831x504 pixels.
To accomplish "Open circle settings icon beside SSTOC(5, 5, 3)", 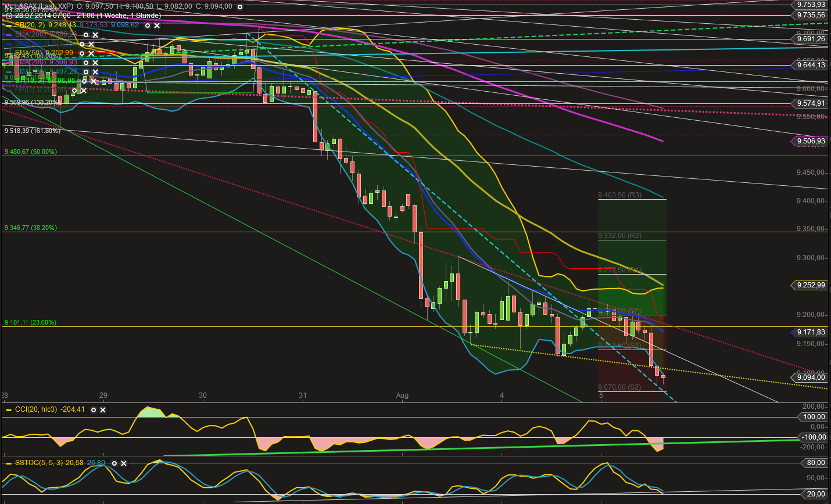I will point(114,463).
